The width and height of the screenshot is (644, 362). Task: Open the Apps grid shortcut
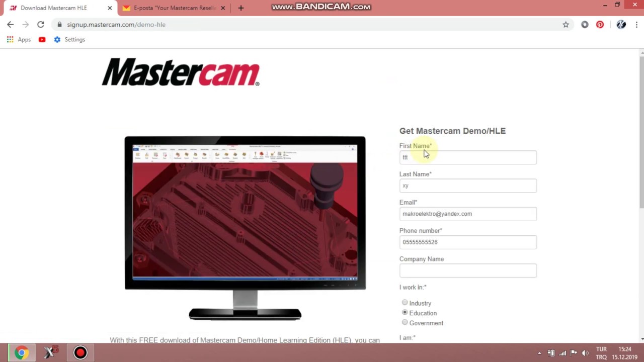click(x=19, y=39)
